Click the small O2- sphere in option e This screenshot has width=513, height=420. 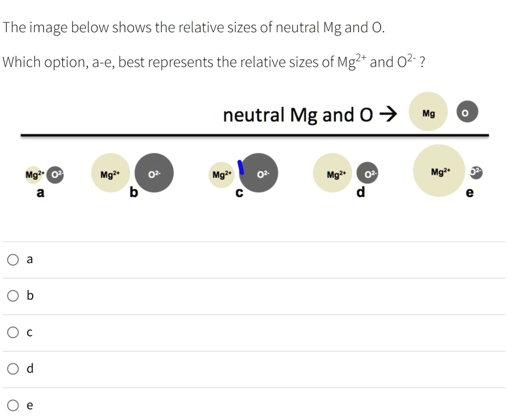tap(475, 172)
